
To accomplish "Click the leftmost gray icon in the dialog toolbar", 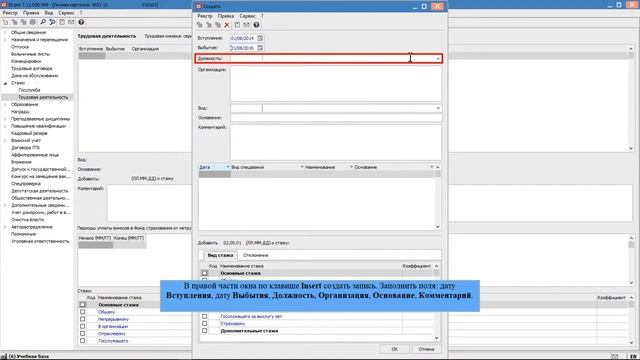I will coord(200,25).
